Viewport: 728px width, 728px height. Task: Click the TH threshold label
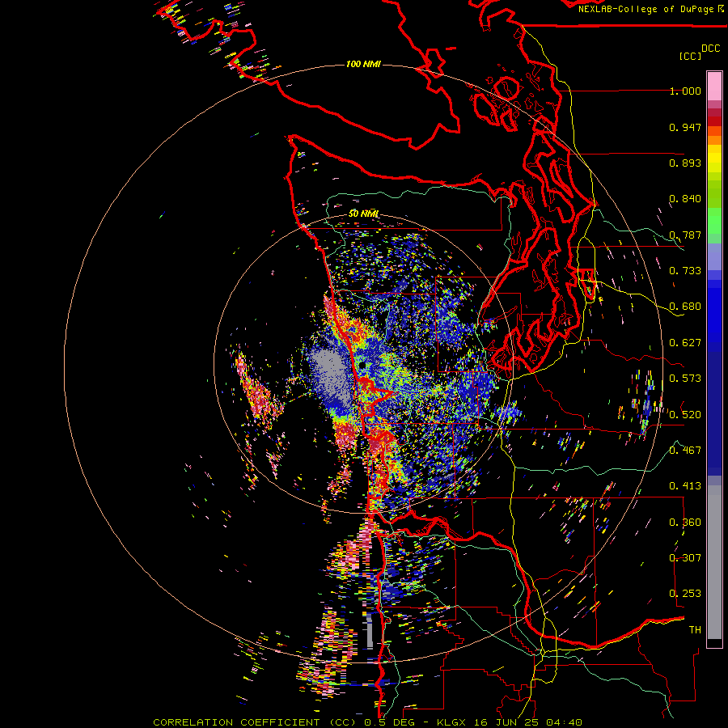click(x=695, y=630)
